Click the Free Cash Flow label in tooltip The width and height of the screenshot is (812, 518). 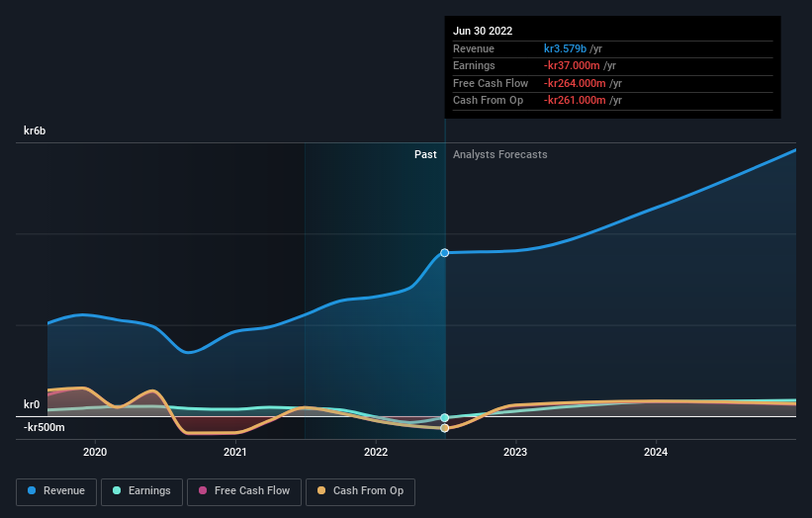coord(491,83)
